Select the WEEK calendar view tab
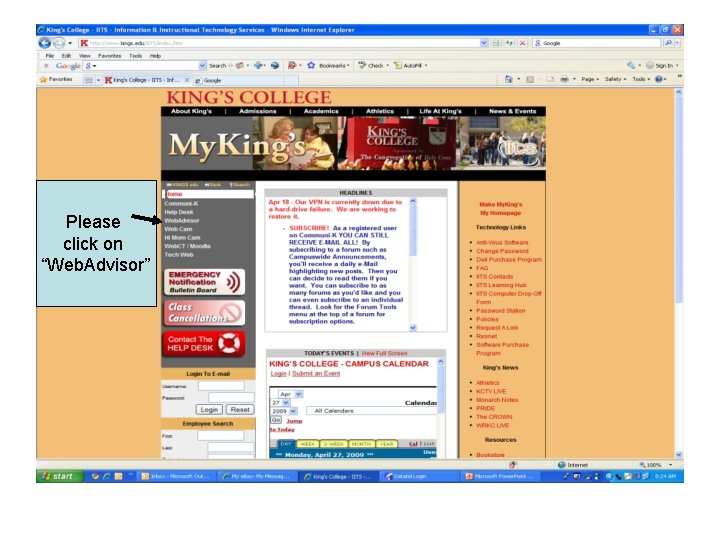 pos(308,444)
